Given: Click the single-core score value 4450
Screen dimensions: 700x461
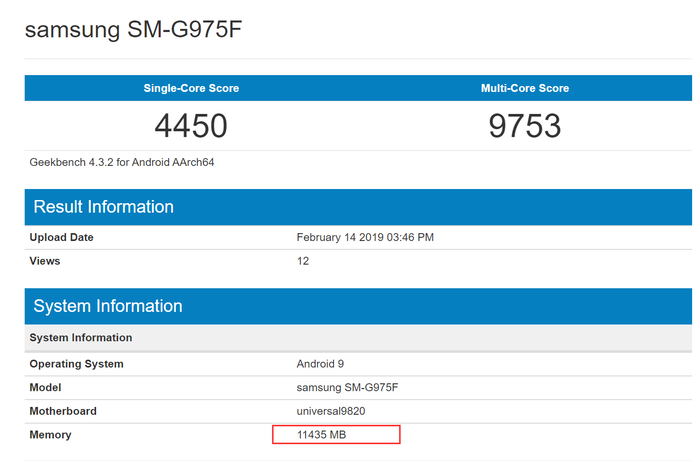Looking at the screenshot, I should (191, 126).
